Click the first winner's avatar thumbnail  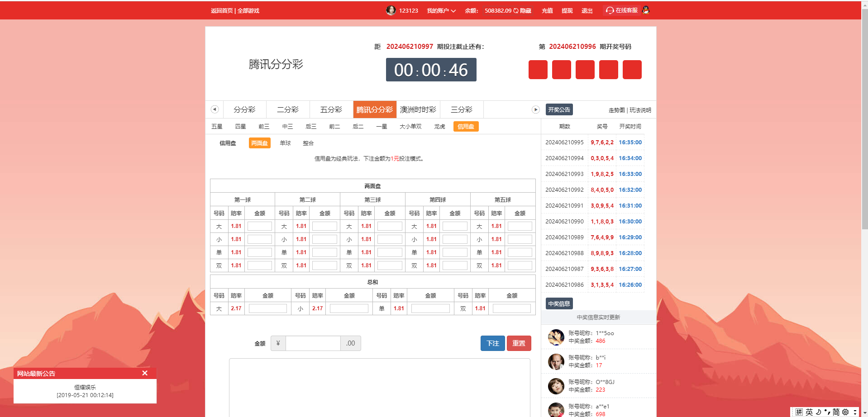pyautogui.click(x=556, y=337)
